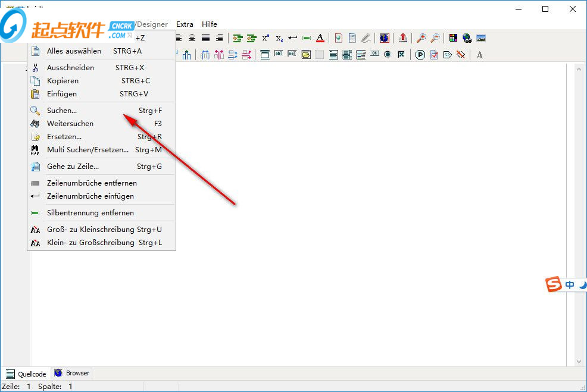The image size is (587, 392).
Task: Open 'Ersetzen...' dialog entry
Action: pyautogui.click(x=101, y=137)
